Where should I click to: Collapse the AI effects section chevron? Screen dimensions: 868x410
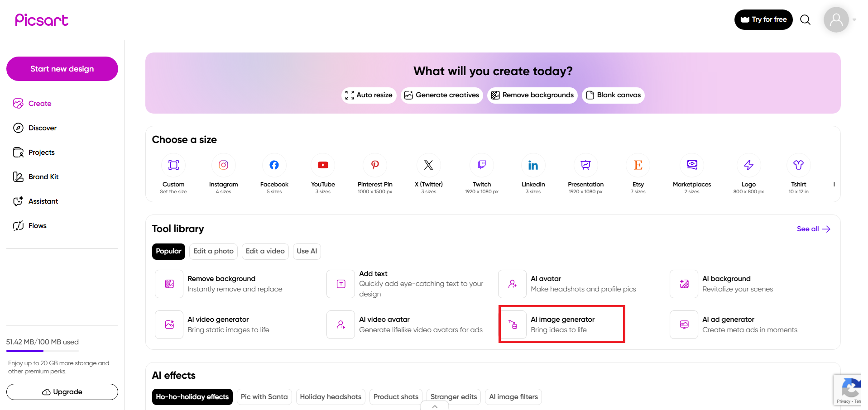pos(434,406)
